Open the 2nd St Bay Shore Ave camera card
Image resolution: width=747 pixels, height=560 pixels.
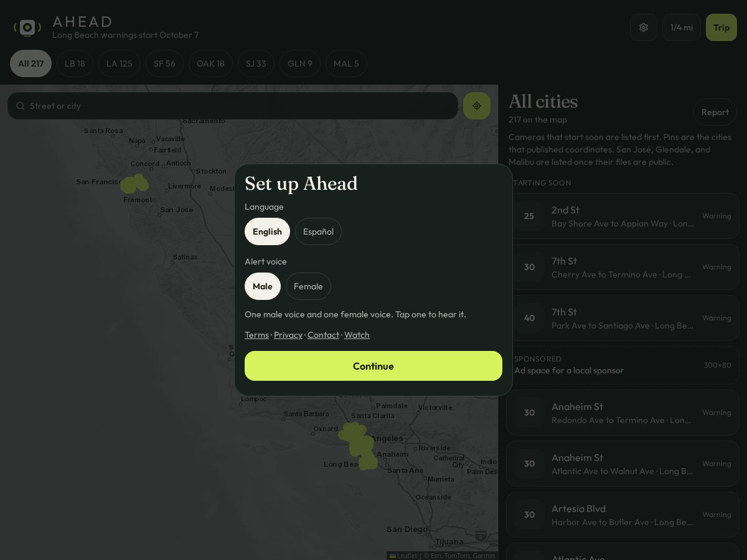(x=622, y=216)
